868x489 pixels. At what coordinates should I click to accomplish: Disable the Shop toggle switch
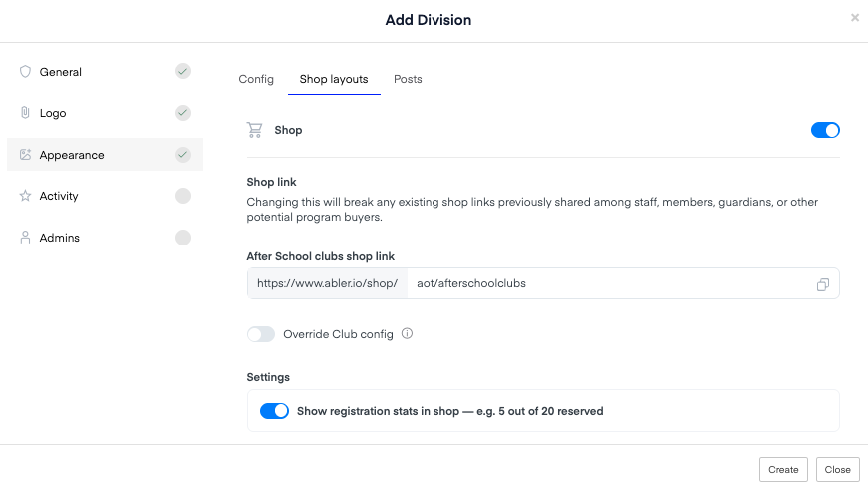(825, 130)
